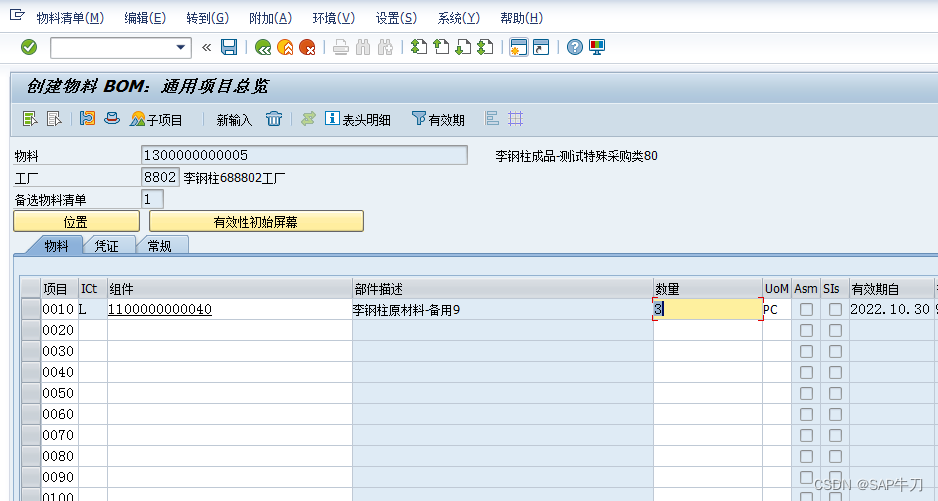Open the 环境(V) menu
The image size is (938, 501).
[333, 18]
